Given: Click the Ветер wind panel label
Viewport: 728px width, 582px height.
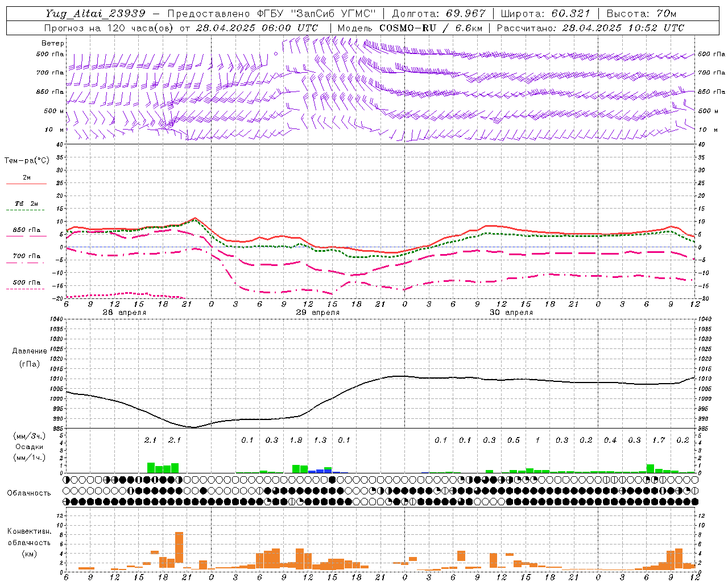Looking at the screenshot, I should point(53,43).
